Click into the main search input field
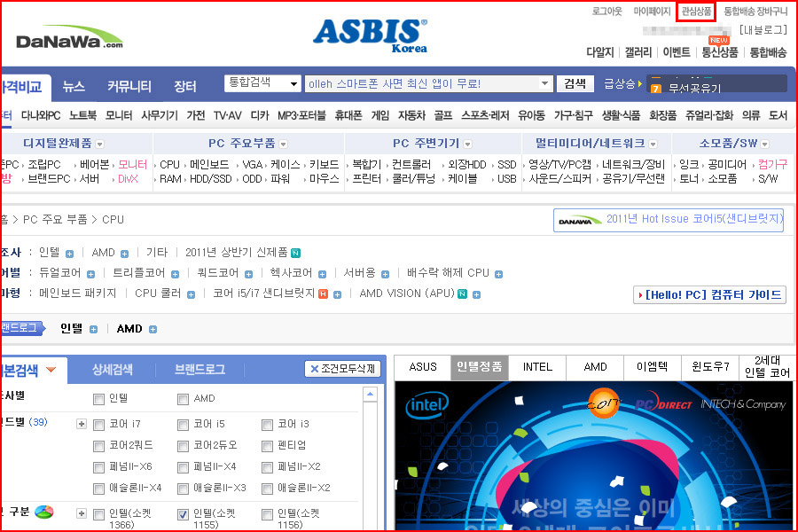The width and height of the screenshot is (798, 532). coord(421,83)
